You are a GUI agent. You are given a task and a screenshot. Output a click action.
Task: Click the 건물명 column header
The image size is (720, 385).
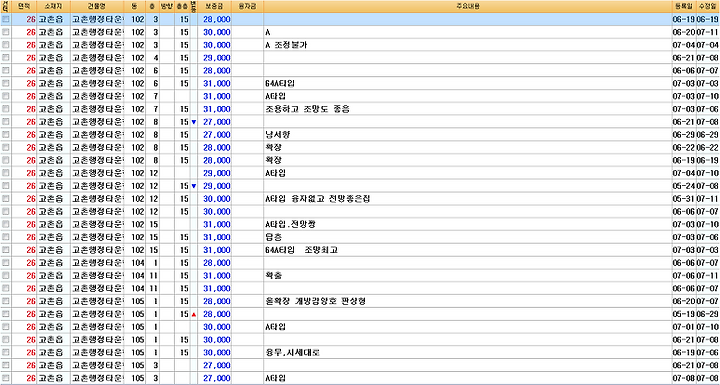[97, 6]
